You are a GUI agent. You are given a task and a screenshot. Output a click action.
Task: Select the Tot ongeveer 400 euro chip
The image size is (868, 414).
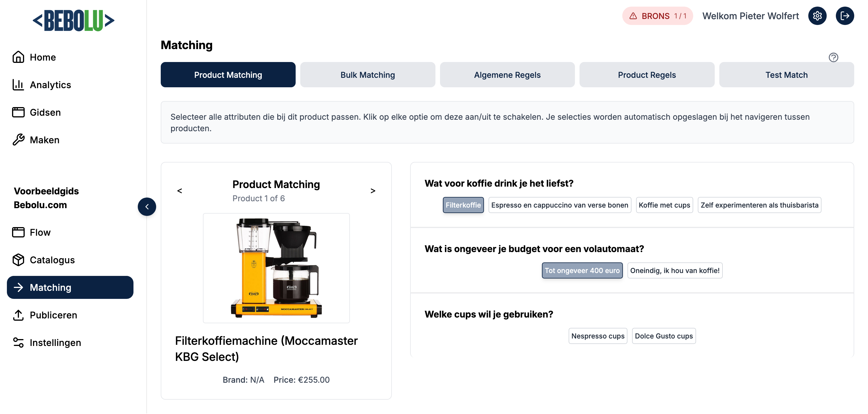pyautogui.click(x=582, y=270)
